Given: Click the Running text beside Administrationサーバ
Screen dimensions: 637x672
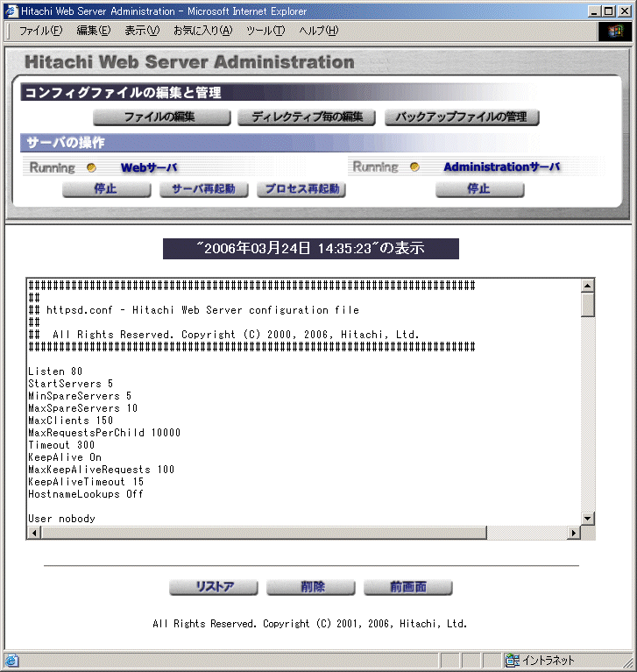Looking at the screenshot, I should [376, 166].
